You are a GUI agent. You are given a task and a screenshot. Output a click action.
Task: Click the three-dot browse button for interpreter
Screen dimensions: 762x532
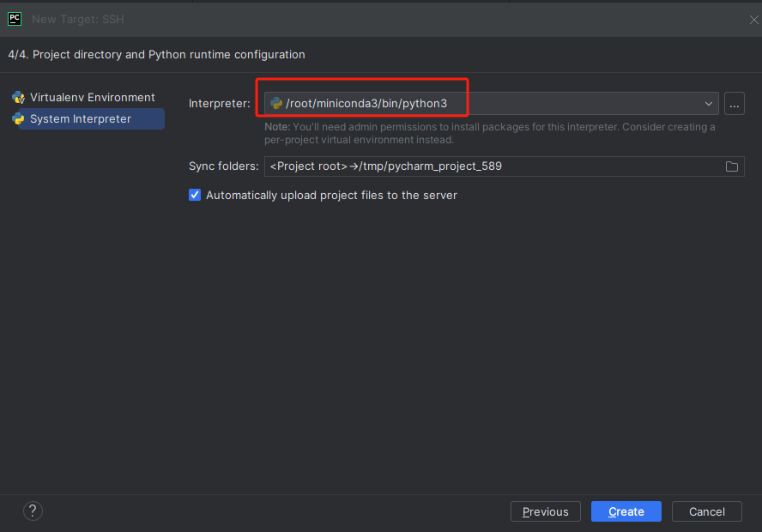734,104
